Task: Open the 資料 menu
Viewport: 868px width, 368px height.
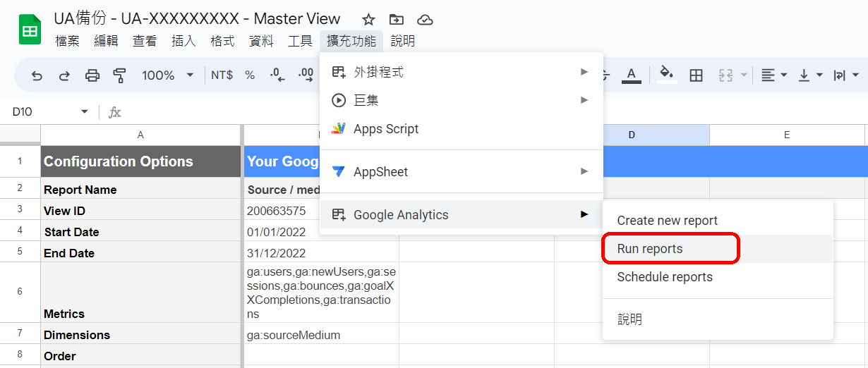Action: pos(261,42)
